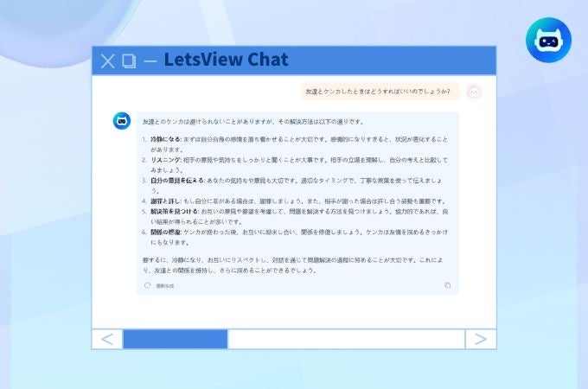The height and width of the screenshot is (389, 588).
Task: Click list item 3 自分の意見を伝える
Action: 293,186
